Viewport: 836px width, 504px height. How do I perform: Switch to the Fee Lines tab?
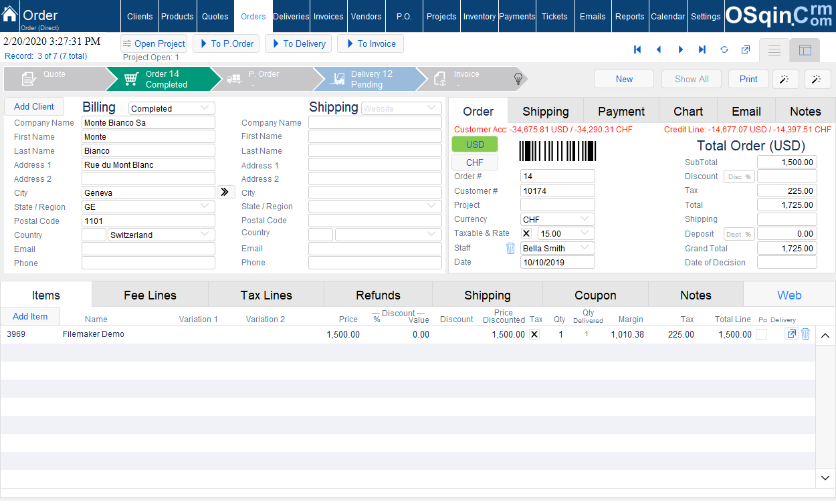[x=150, y=295]
